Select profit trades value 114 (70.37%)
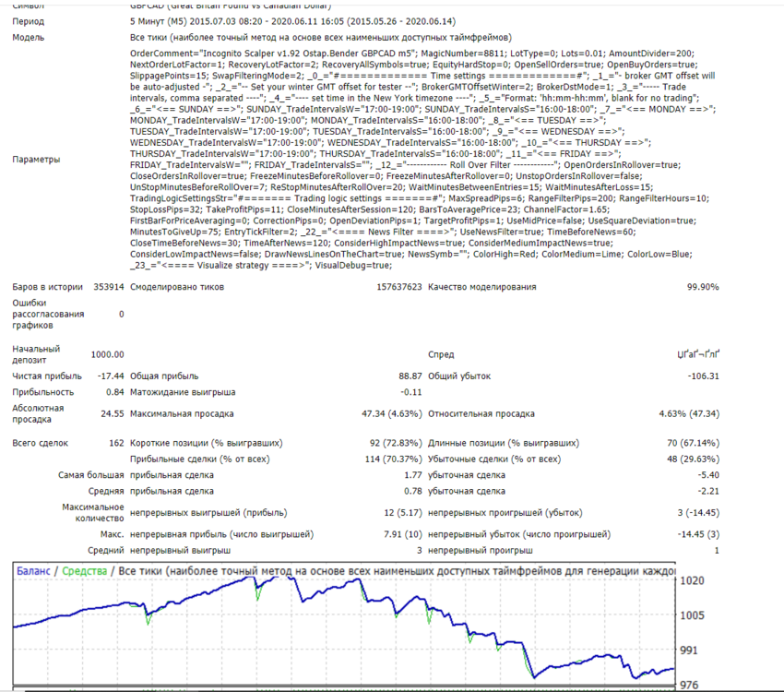 (394, 459)
